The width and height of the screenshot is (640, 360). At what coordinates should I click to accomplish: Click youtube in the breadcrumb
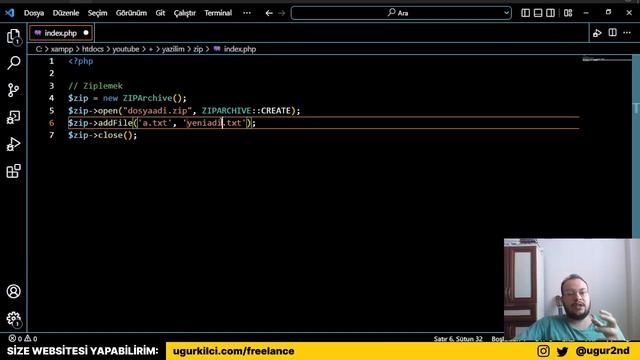(x=126, y=49)
